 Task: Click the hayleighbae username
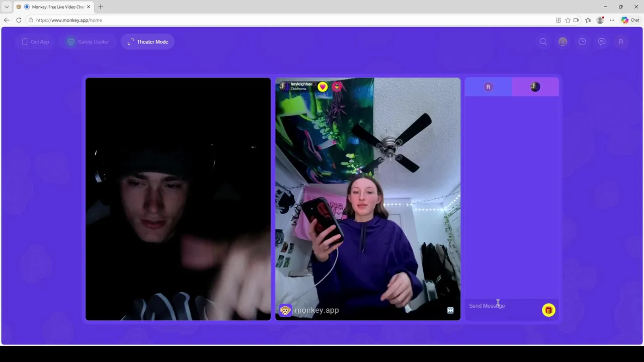(x=301, y=84)
